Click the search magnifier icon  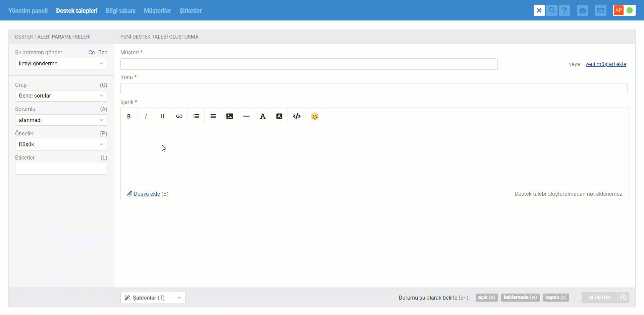(x=552, y=10)
